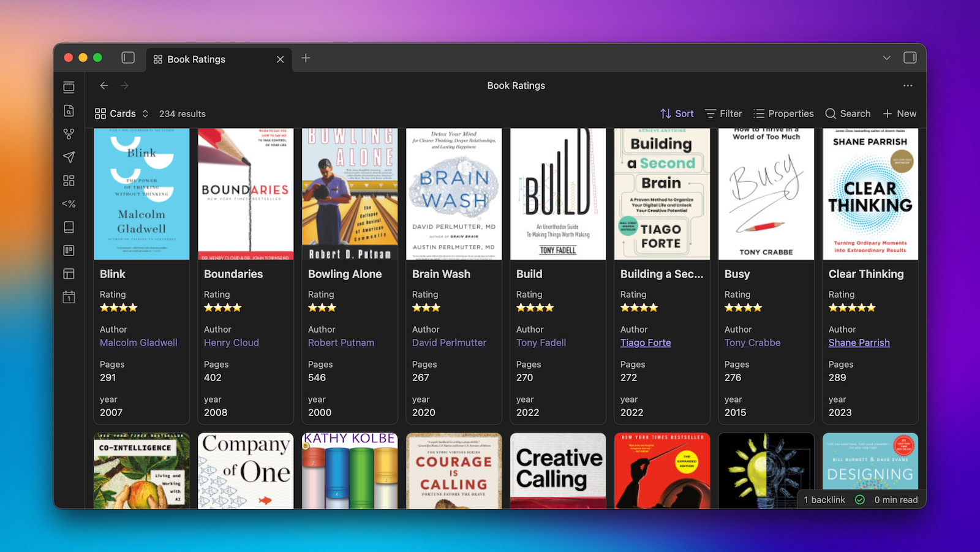Screen dimensions: 980x552
Task: Open the Brain Wash book cover
Action: click(x=454, y=194)
